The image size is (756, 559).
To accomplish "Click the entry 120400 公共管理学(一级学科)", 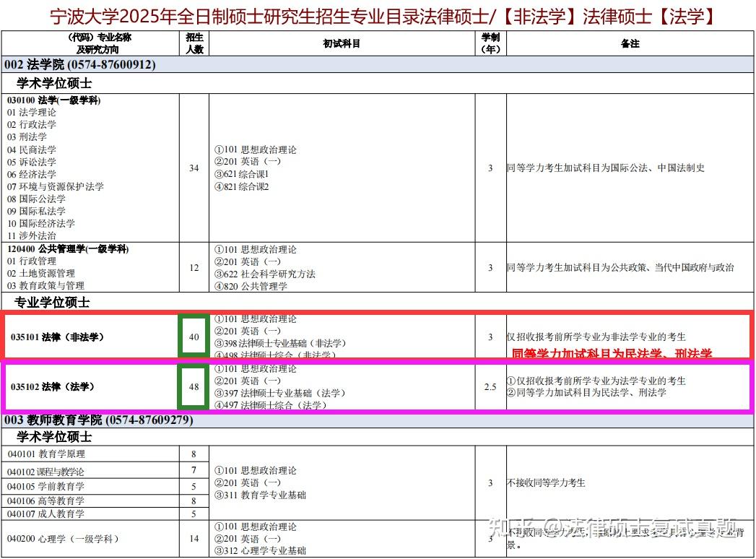I will pos(68,249).
